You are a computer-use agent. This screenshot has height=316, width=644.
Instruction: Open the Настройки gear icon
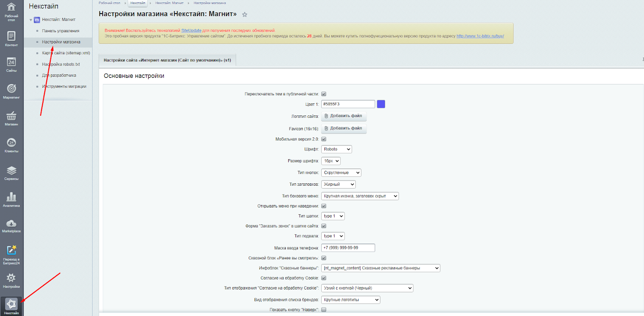[x=11, y=277]
